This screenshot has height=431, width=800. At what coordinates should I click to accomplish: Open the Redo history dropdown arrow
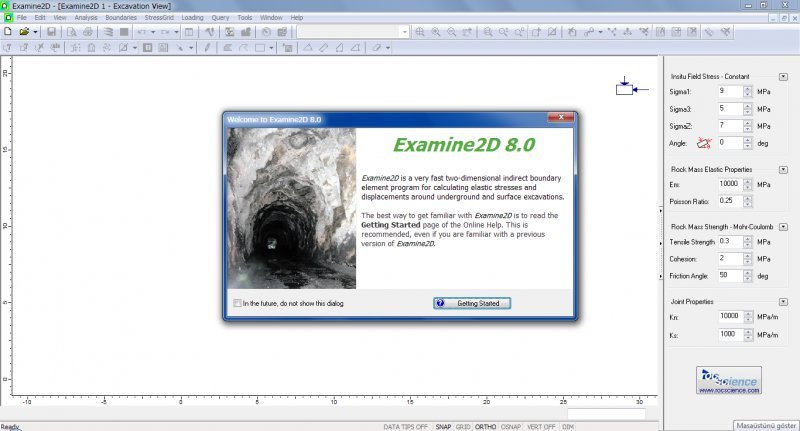[176, 32]
